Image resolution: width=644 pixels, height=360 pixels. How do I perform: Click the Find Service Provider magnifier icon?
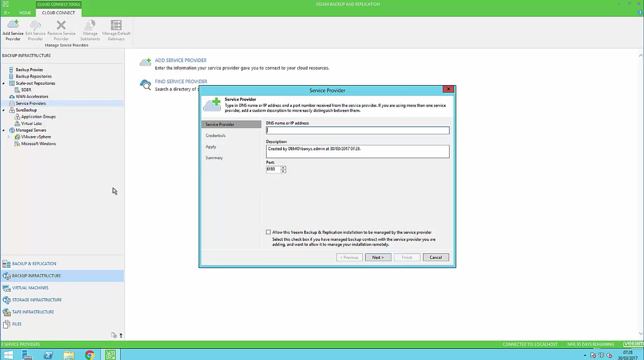click(145, 85)
